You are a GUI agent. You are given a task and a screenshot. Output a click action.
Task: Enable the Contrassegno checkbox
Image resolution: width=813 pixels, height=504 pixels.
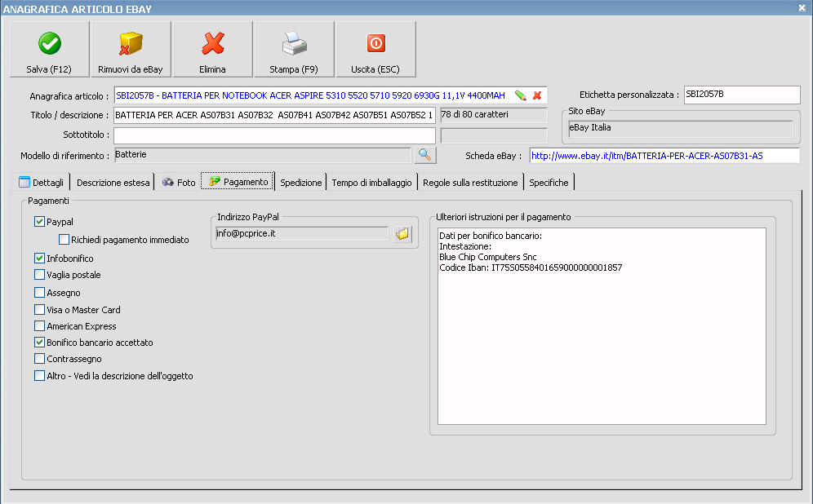[39, 359]
